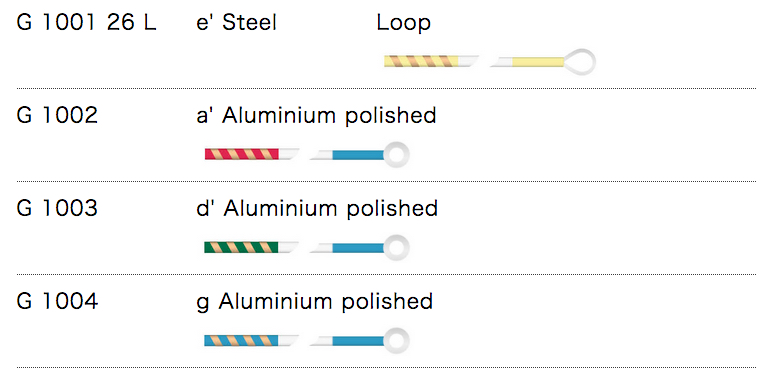Click the yellow-brown striped string end icon
Screen dimensions: 767x374
click(x=431, y=62)
